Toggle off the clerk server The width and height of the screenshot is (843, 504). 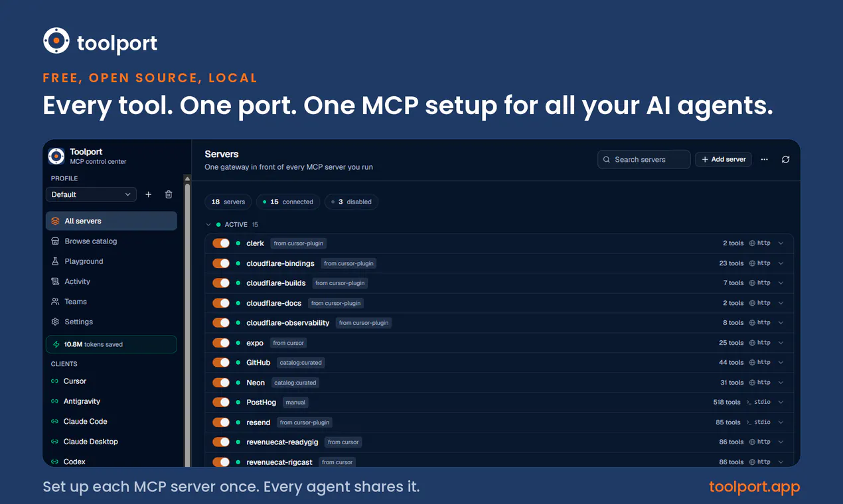pyautogui.click(x=221, y=243)
